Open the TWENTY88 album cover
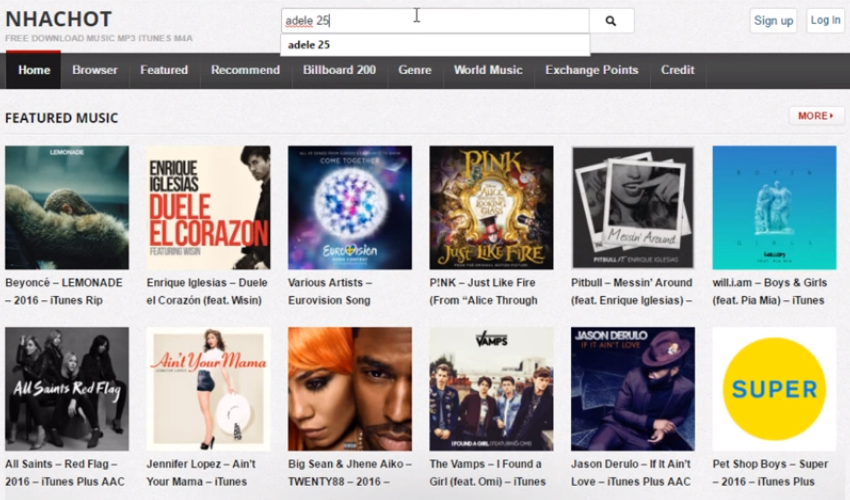Screen dimensions: 850x500 (350, 389)
